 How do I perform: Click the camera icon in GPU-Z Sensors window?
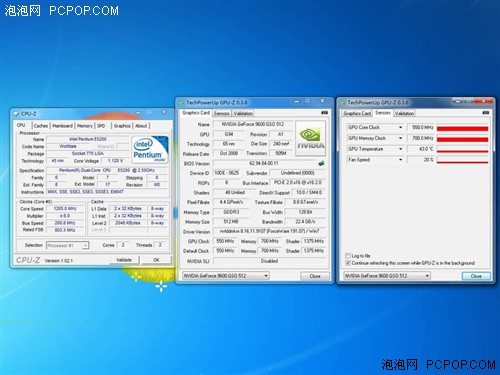pyautogui.click(x=486, y=113)
